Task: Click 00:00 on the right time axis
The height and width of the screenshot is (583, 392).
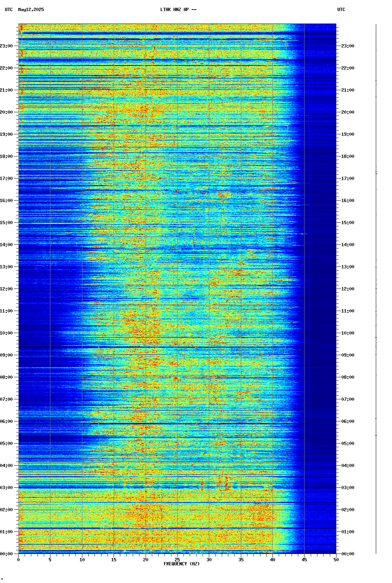Action: (348, 554)
